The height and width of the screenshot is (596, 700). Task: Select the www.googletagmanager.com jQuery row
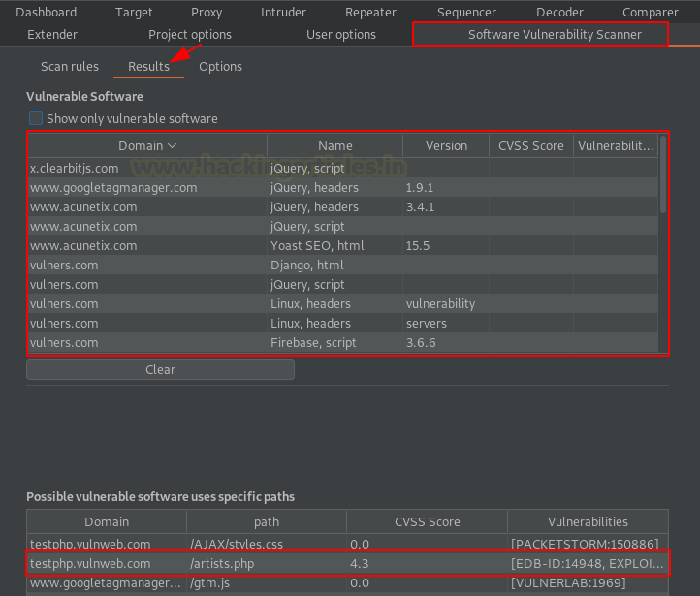point(343,187)
